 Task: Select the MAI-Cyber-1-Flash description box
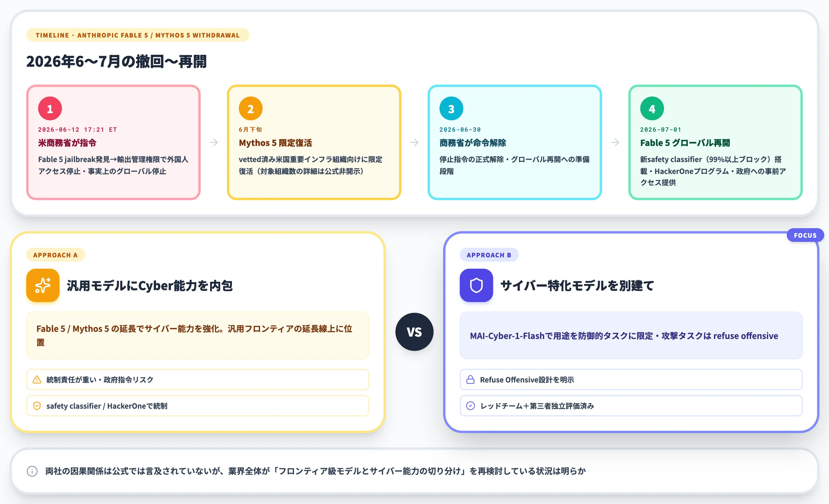631,335
